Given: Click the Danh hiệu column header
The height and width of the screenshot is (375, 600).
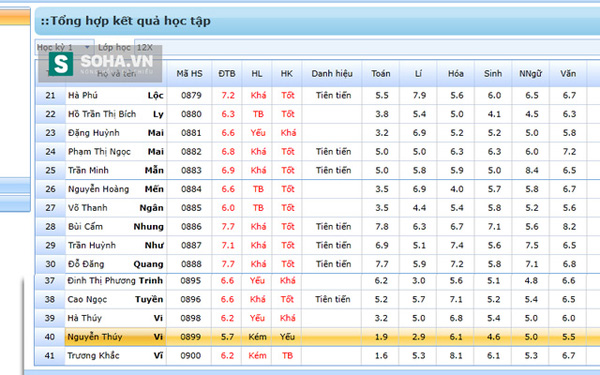Looking at the screenshot, I should point(332,73).
